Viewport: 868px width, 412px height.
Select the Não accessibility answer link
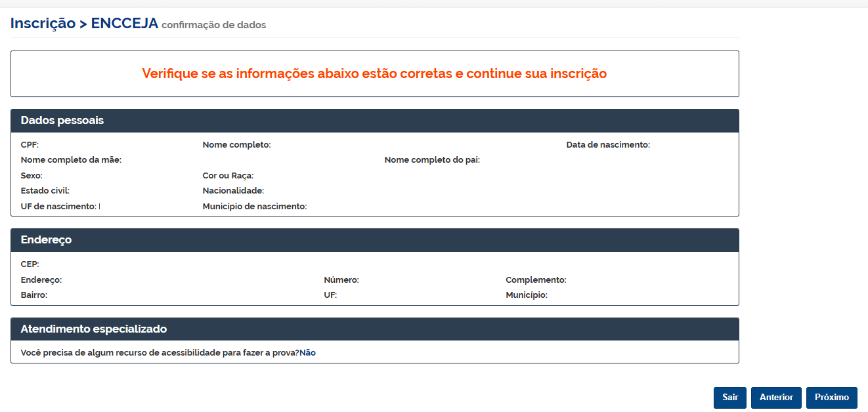[x=307, y=352]
